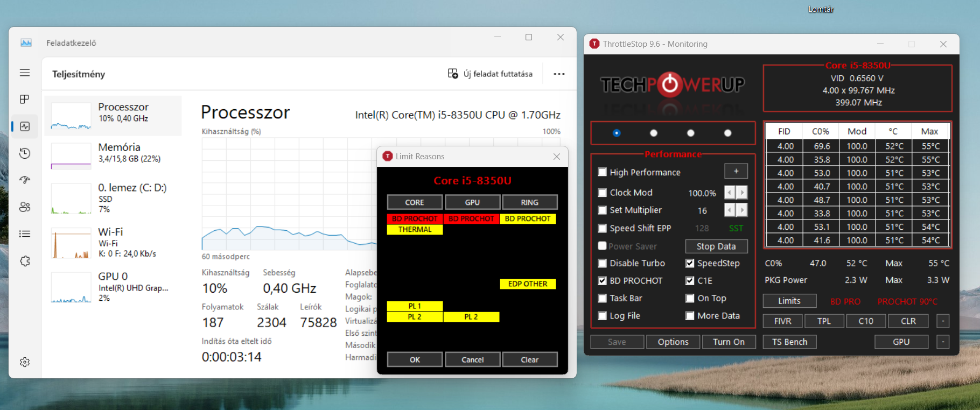
Task: Enable Disable Turbo checkbox
Action: click(603, 263)
